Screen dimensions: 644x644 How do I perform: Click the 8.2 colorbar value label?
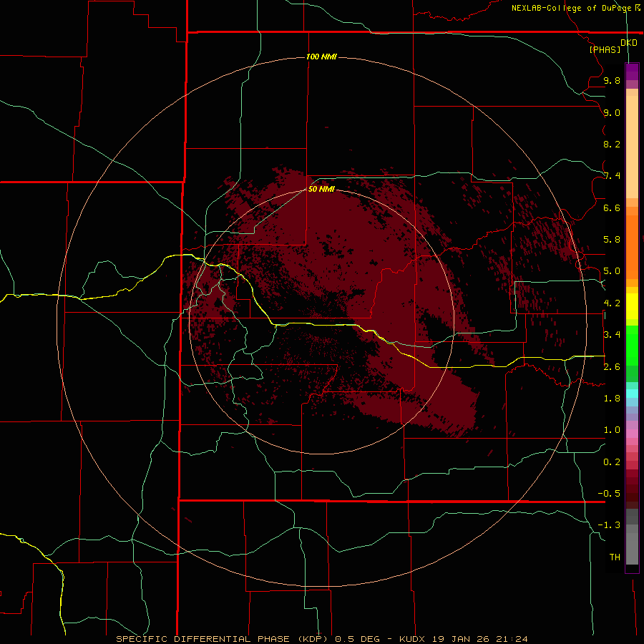pos(612,144)
